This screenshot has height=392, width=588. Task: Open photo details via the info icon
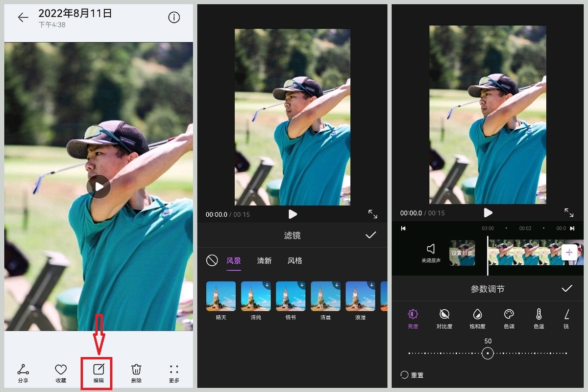coord(174,17)
